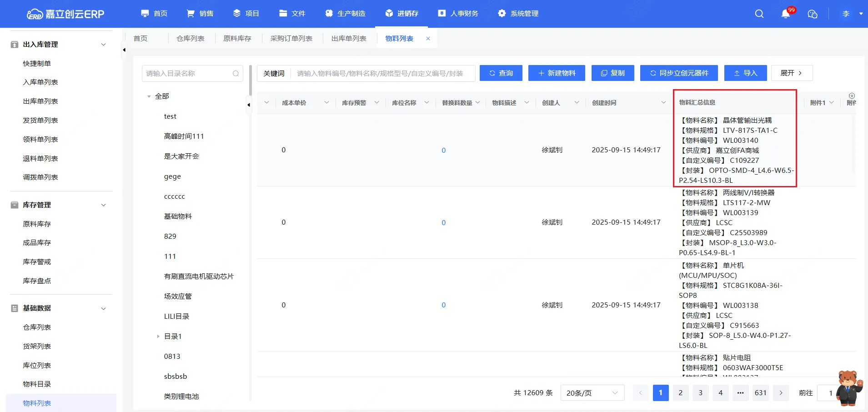The image size is (868, 412).
Task: Collapse the left sidebar with arrow handle
Action: (x=124, y=50)
